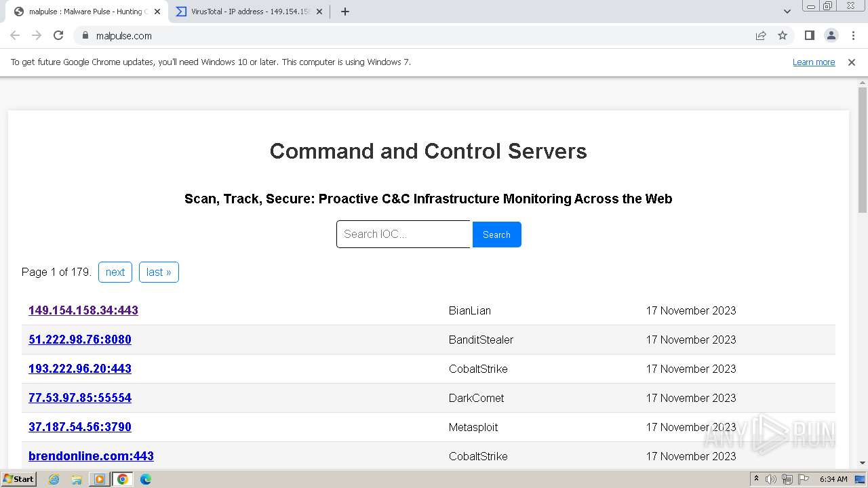Image resolution: width=868 pixels, height=488 pixels.
Task: Open Chrome three-dot menu
Action: point(853,36)
